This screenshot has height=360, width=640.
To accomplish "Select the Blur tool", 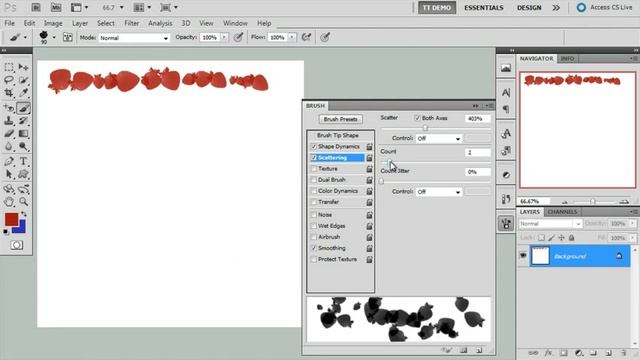I will coord(9,147).
